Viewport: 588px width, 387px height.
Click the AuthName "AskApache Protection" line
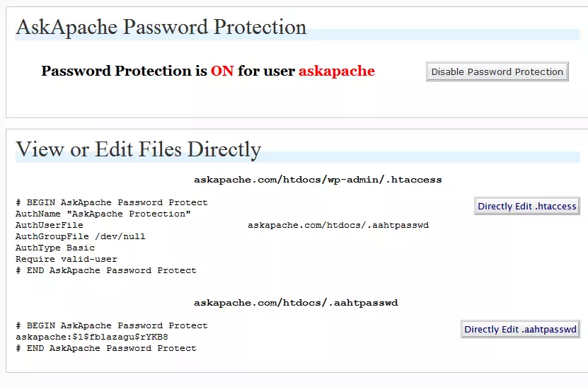(x=103, y=214)
